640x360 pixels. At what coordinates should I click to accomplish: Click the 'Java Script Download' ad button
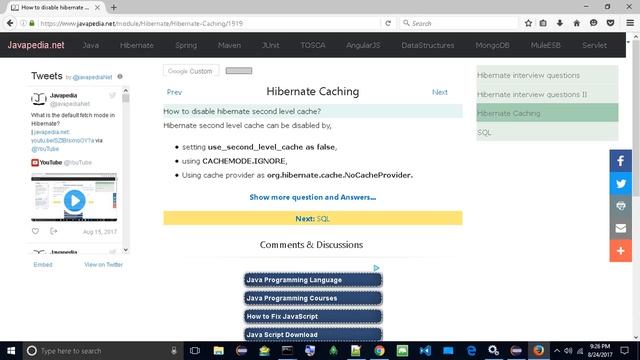click(x=313, y=334)
